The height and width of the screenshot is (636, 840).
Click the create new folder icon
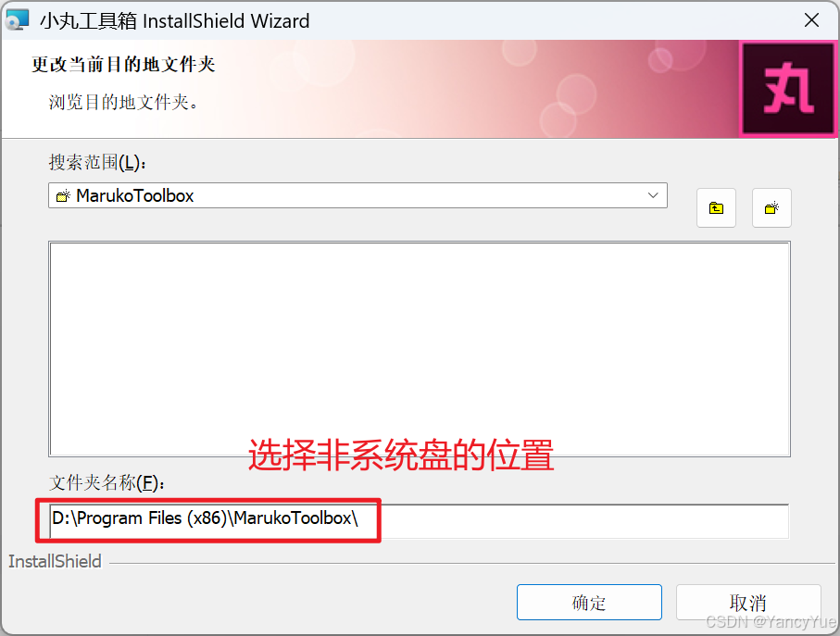[x=771, y=207]
